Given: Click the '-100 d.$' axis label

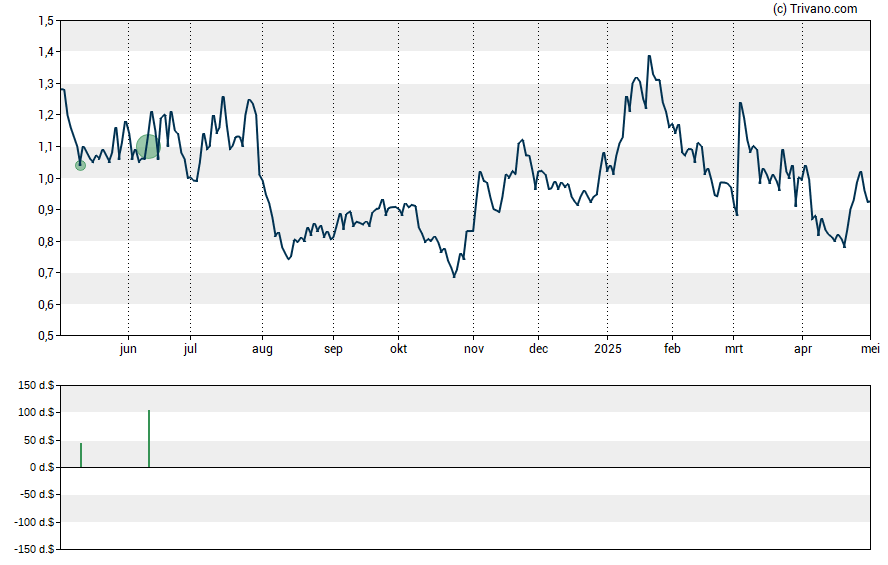Looking at the screenshot, I should click(35, 522).
